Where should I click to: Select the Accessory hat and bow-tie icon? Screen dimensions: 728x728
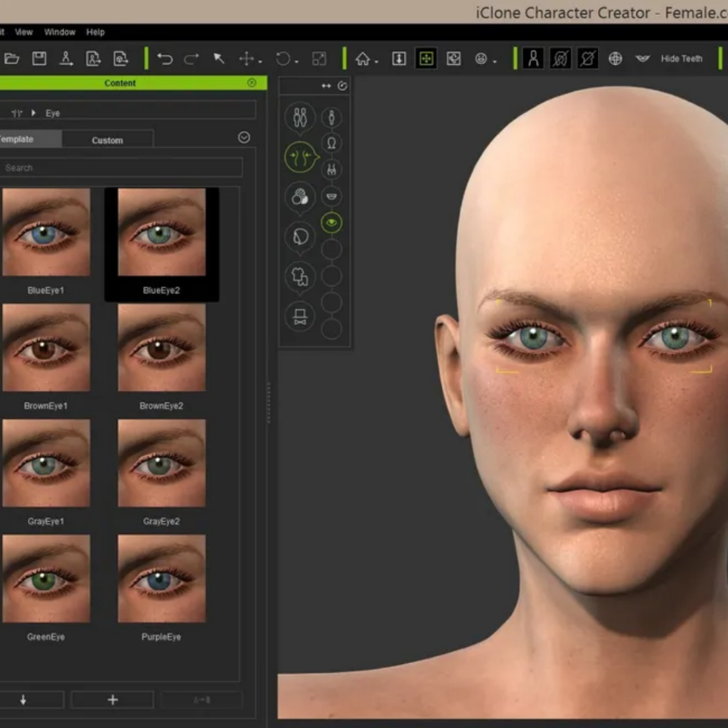(300, 316)
